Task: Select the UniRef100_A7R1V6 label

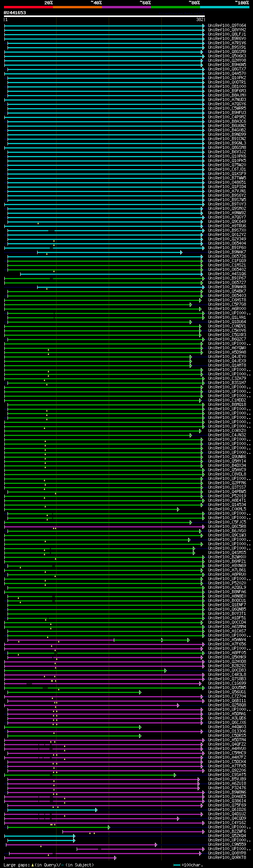Action: [227, 43]
